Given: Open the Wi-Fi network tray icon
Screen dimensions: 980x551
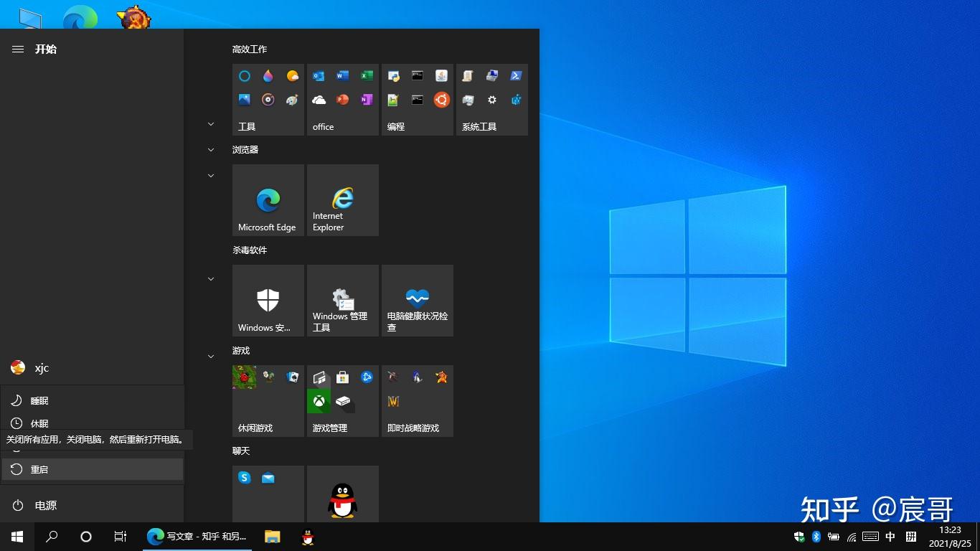Looking at the screenshot, I should 852,537.
